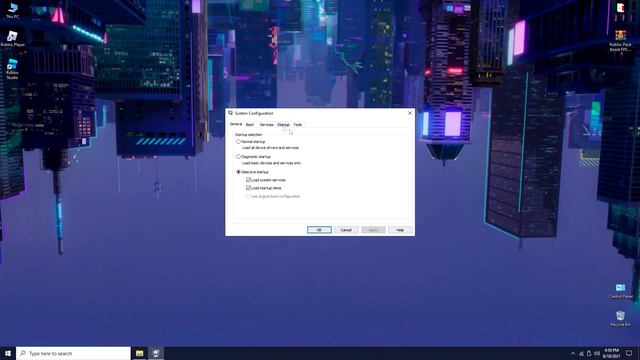Open the Windows Start menu
The image size is (640, 360).
[x=8, y=353]
